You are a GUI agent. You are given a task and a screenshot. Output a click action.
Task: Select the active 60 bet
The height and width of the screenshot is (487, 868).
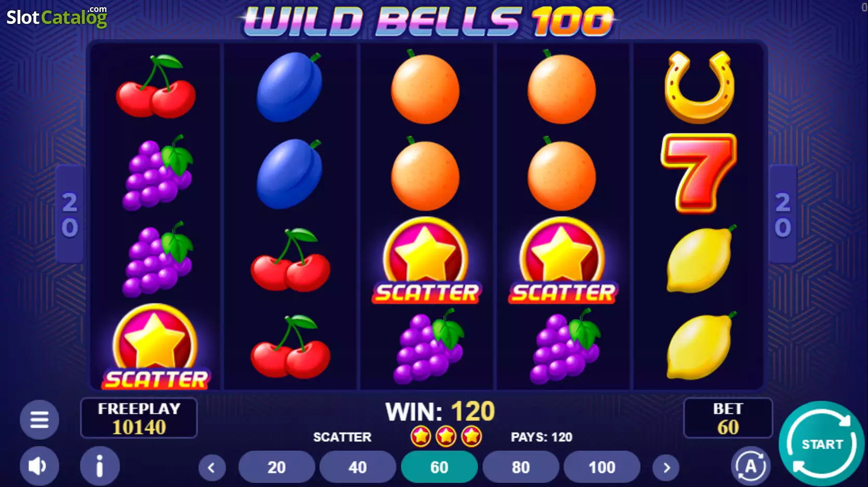pos(439,467)
